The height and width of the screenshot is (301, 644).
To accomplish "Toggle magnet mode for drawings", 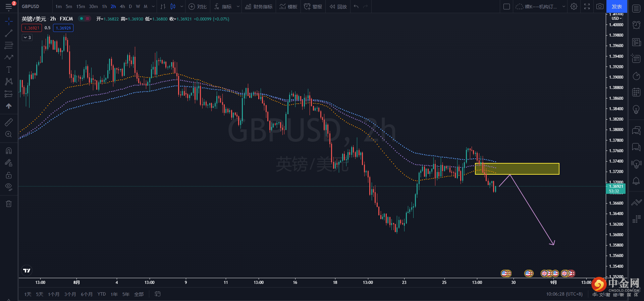I will click(9, 150).
